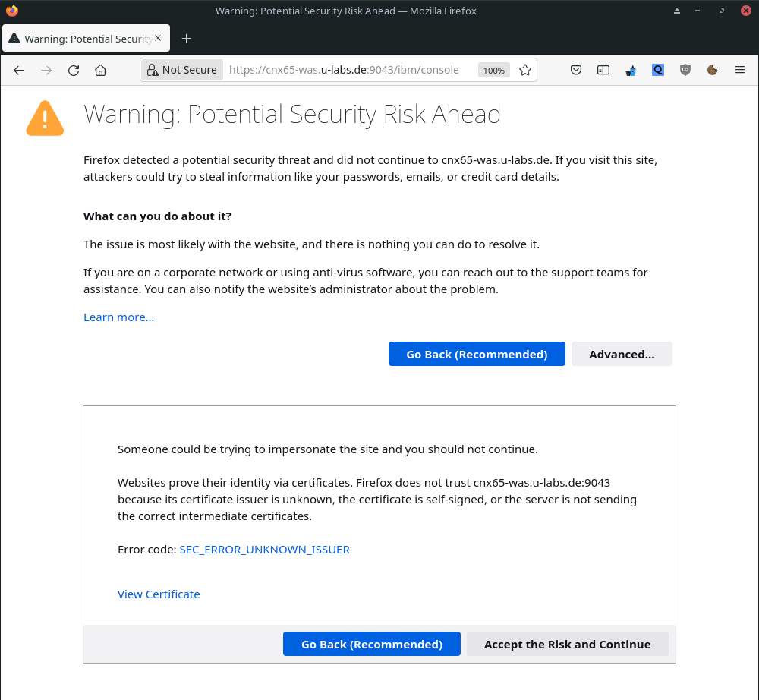
Task: Click the back navigation arrow
Action: [19, 70]
